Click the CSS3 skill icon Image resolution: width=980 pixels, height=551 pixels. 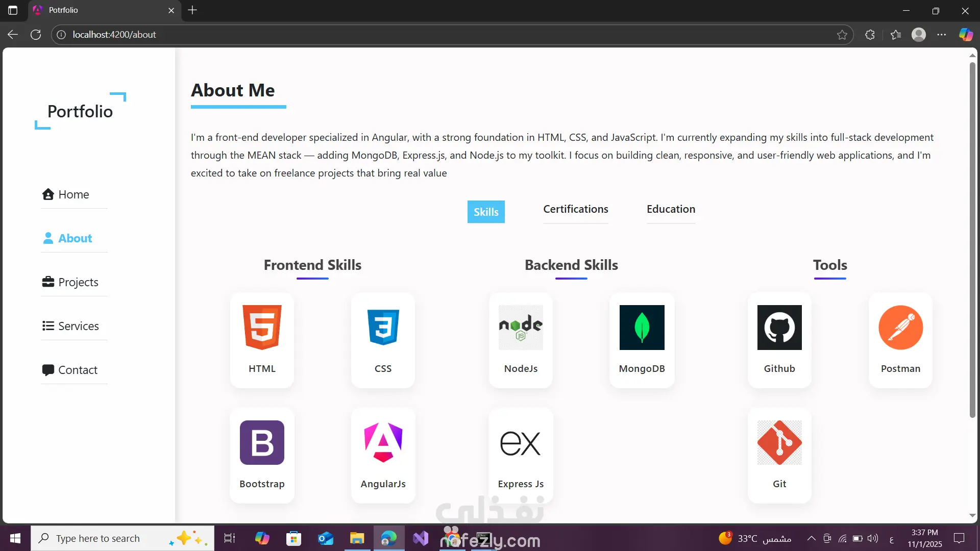coord(383,328)
